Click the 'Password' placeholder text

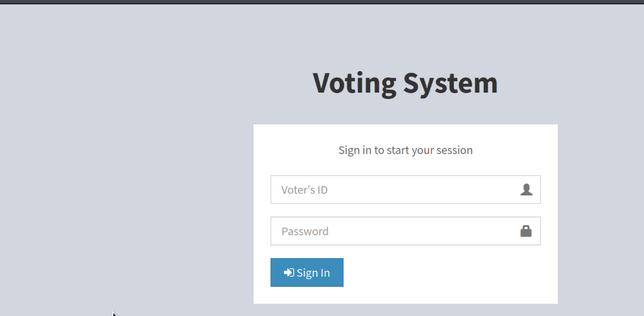[305, 231]
